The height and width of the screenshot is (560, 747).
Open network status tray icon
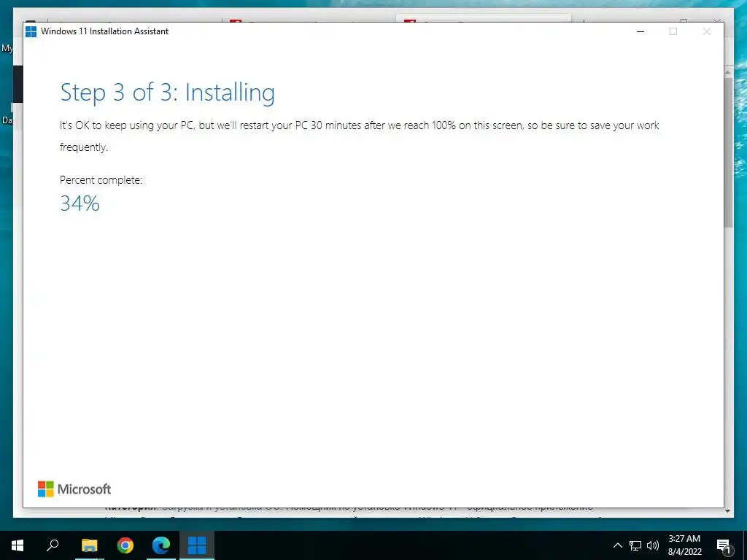pyautogui.click(x=635, y=545)
